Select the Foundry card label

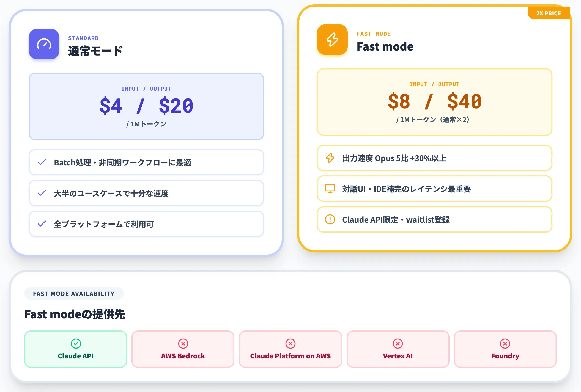505,356
